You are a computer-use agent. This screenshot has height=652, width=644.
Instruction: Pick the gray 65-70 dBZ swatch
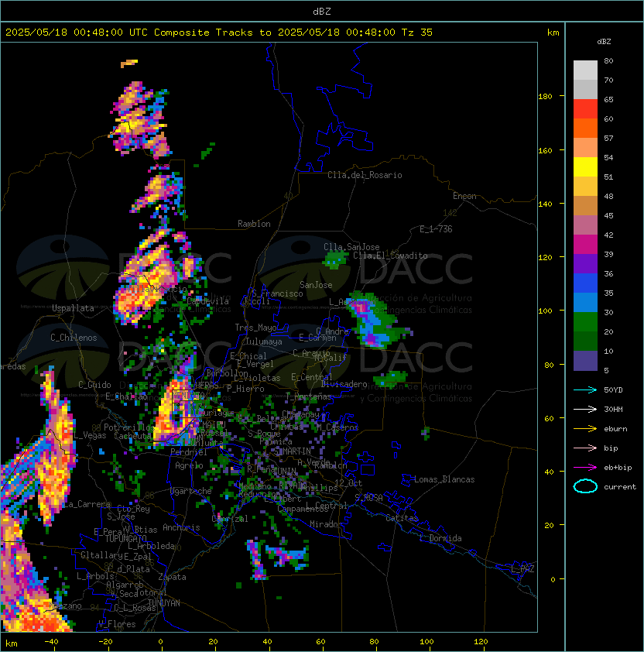(x=585, y=89)
